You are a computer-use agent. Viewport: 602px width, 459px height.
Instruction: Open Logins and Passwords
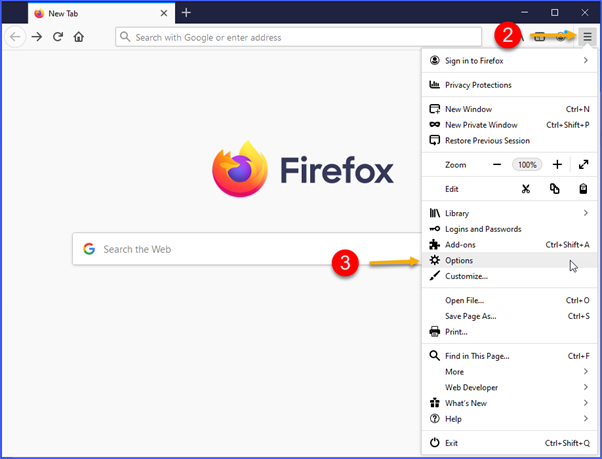click(509, 229)
